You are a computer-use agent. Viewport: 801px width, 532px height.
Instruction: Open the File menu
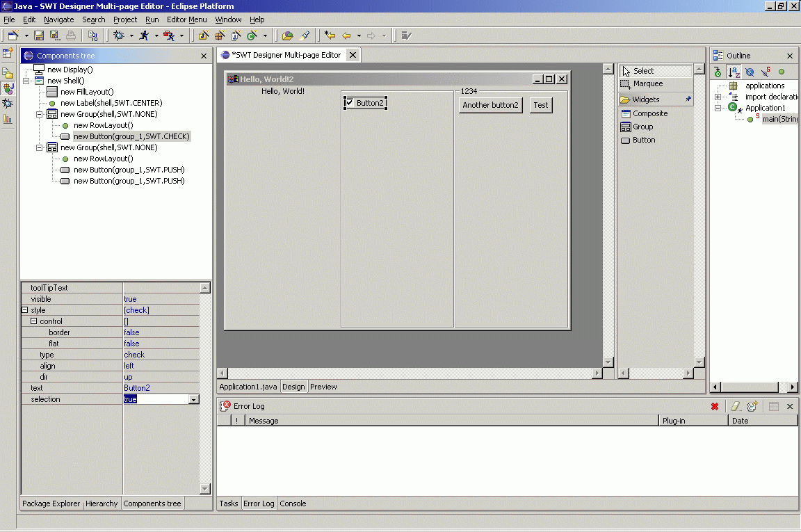(9, 19)
